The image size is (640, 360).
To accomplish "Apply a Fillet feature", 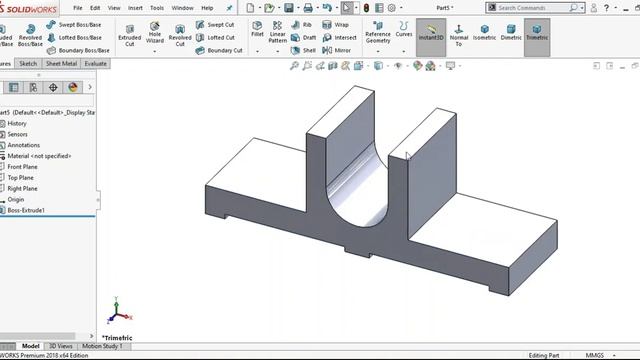I will (257, 29).
